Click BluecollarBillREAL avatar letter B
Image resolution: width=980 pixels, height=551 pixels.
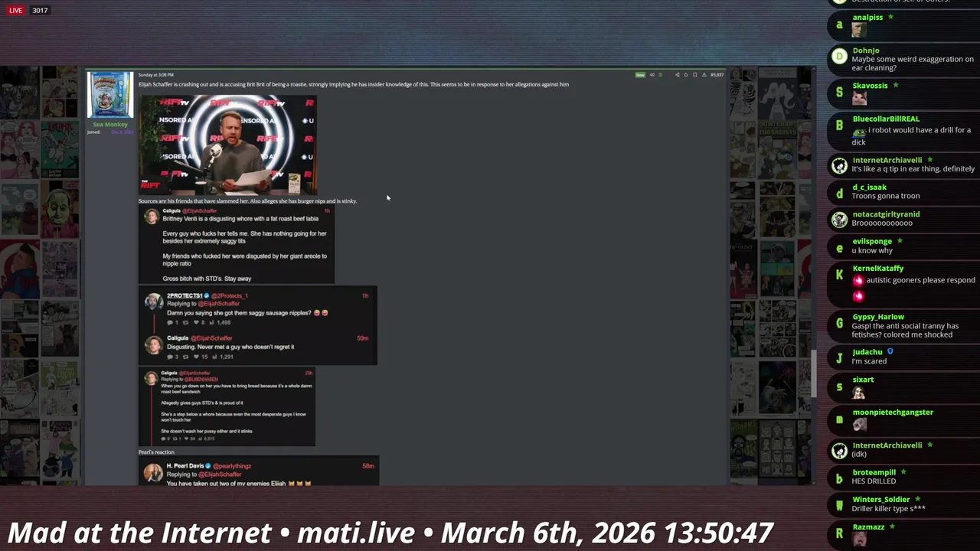(839, 126)
